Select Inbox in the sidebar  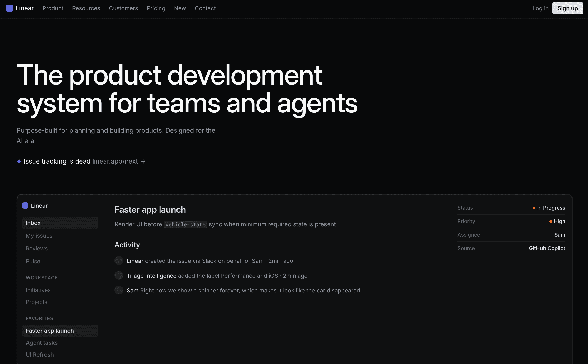coord(60,223)
